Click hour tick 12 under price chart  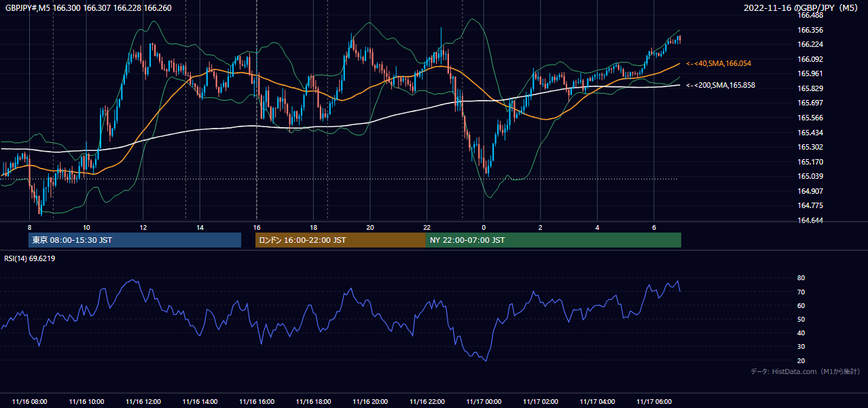tap(143, 227)
